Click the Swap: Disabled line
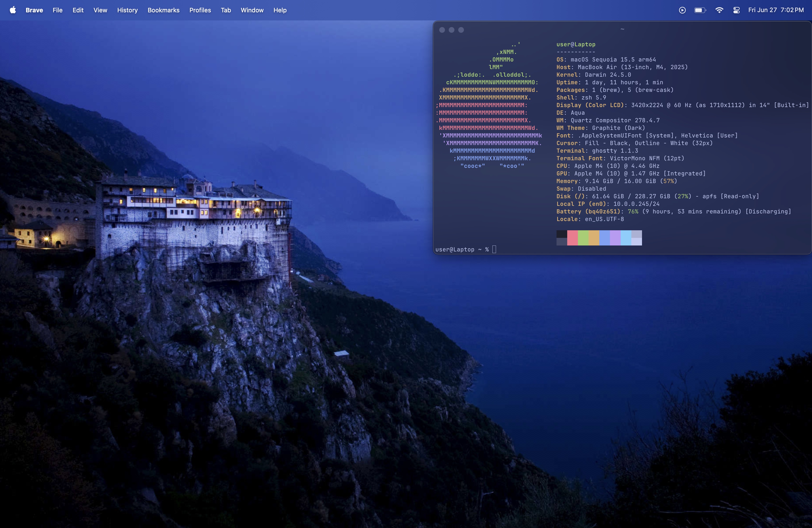 click(581, 189)
